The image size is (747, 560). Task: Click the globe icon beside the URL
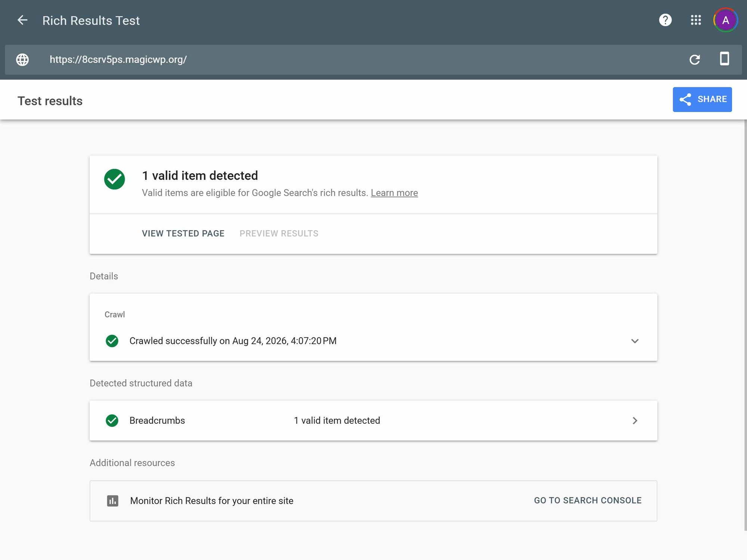[x=22, y=60]
